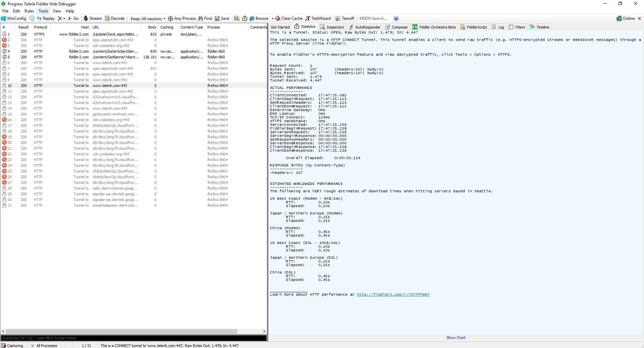Click the horizontal scrollbar of session list
644x348 pixels.
(121, 331)
